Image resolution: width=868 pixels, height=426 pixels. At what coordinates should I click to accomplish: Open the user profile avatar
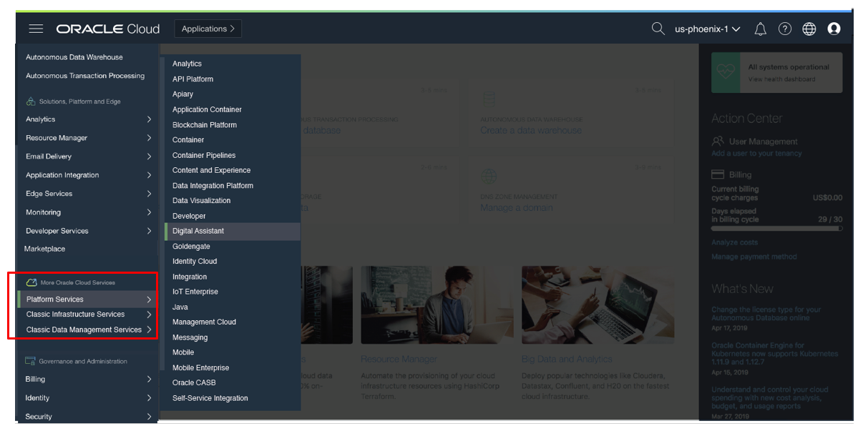click(x=834, y=29)
